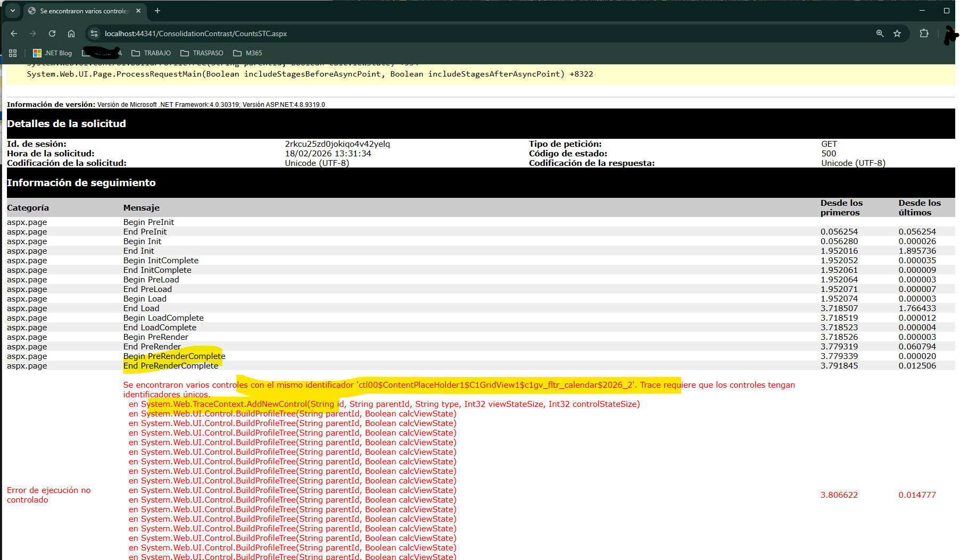
Task: Maximize the browser window
Action: [946, 11]
